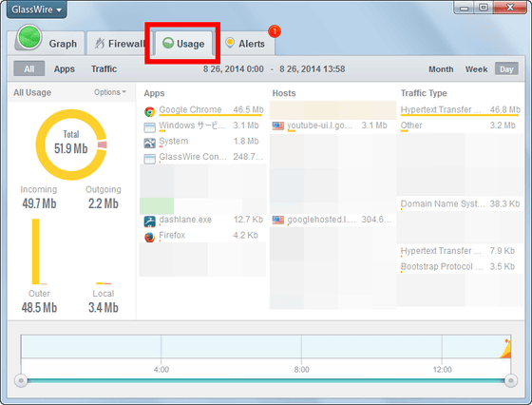Click the 8:00 timeline marker

[302, 370]
